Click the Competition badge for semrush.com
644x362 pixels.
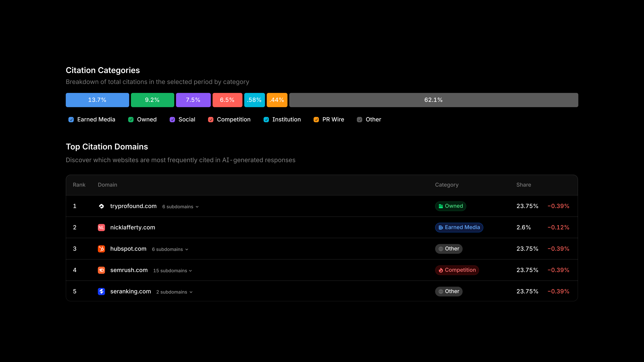(x=457, y=270)
